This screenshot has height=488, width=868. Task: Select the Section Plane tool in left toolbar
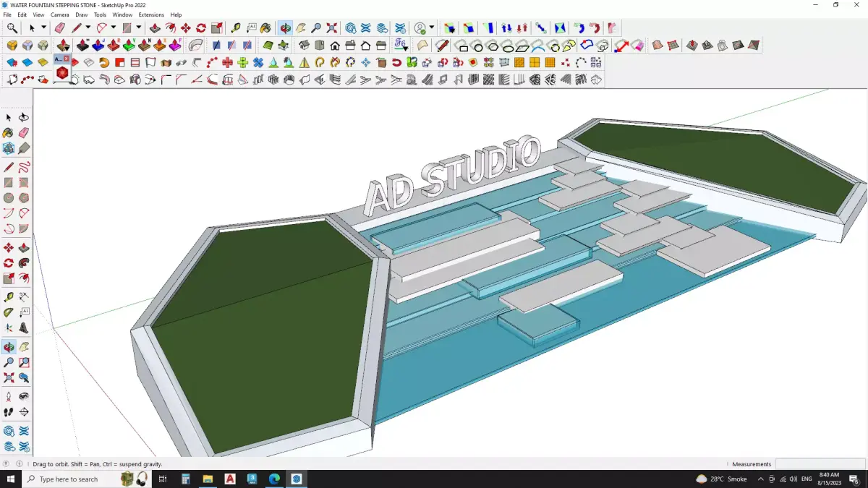[24, 412]
